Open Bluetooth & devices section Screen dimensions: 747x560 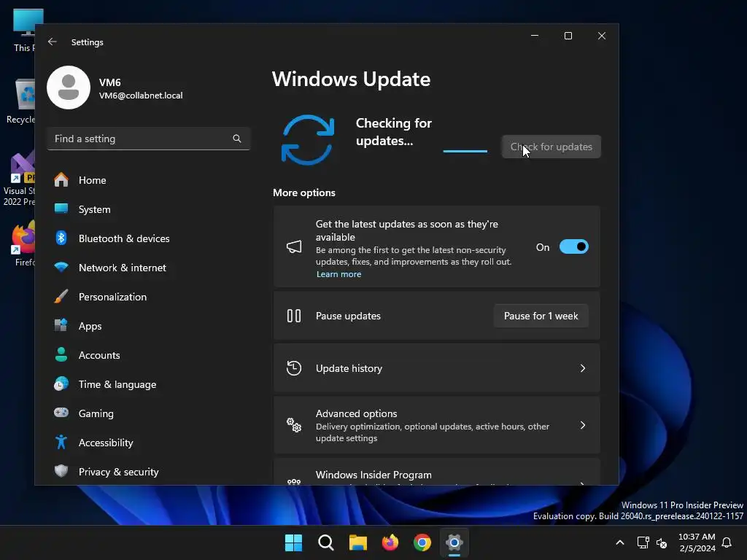124,238
